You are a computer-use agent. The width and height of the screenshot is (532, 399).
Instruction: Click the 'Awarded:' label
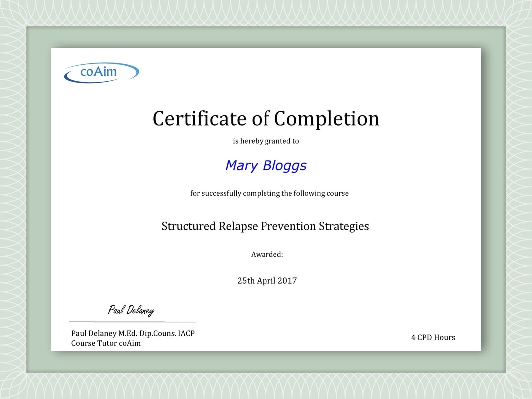point(267,254)
